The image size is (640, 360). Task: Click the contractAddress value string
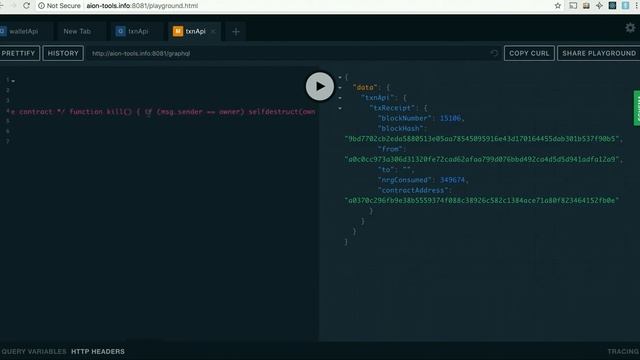pyautogui.click(x=482, y=200)
